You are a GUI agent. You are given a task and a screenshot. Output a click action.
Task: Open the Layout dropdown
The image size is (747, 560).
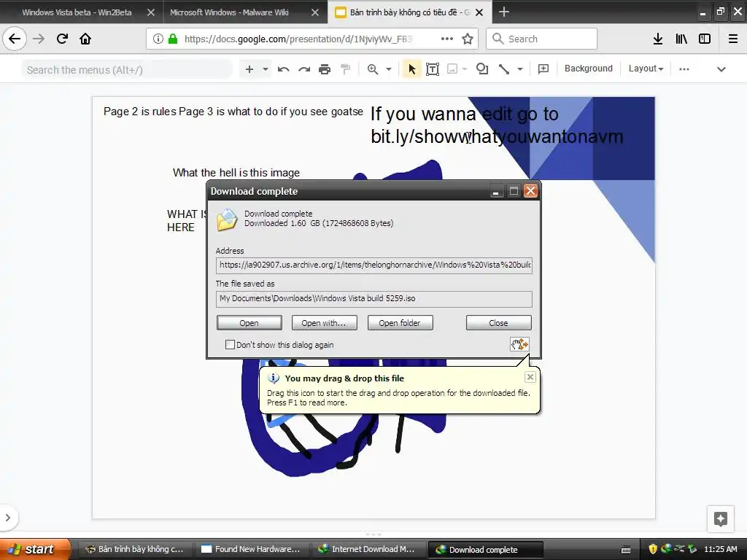tap(646, 69)
